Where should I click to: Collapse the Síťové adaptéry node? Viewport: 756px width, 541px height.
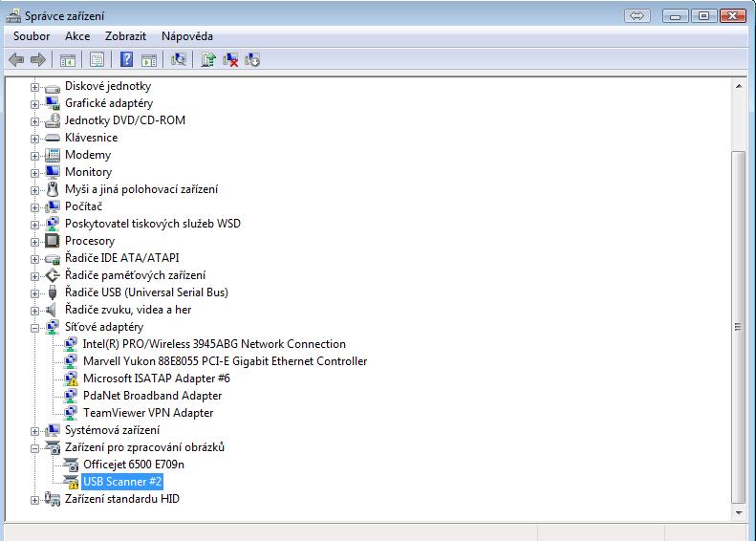tap(34, 329)
